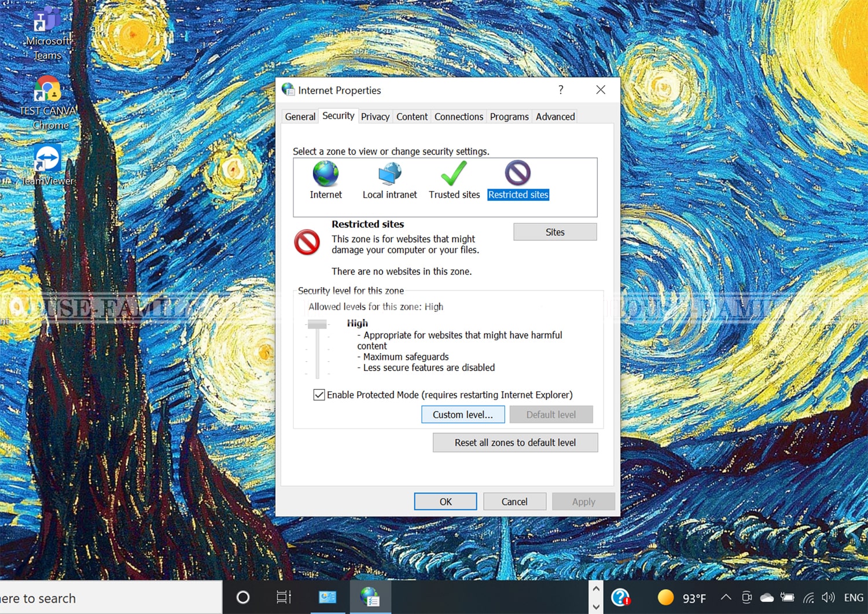
Task: Click the Default level button
Action: [551, 414]
